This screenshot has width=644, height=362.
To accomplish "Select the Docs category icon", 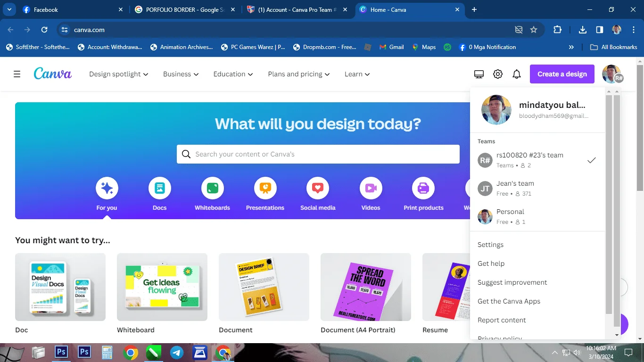I will 160,189.
